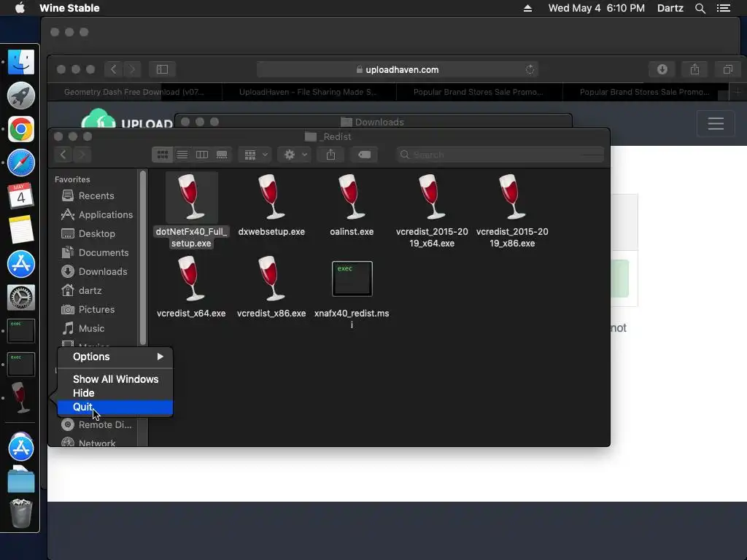The width and height of the screenshot is (747, 560).
Task: Select xnafx40_redist.msi exec file
Action: [352, 279]
